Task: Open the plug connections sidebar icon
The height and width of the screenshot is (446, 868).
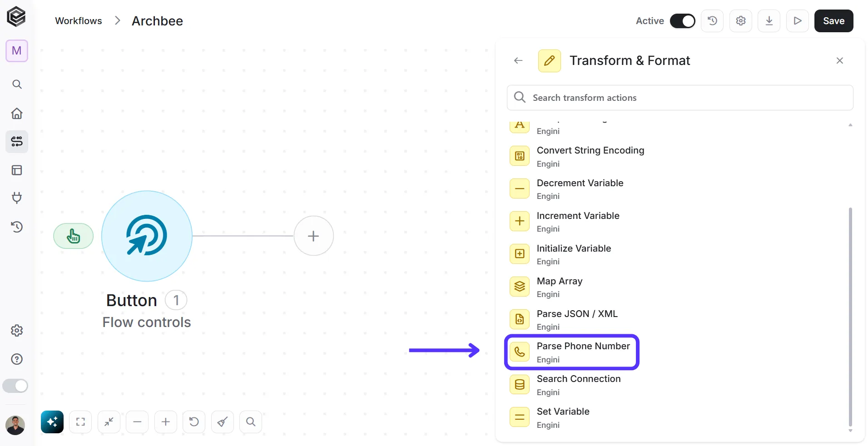Action: pos(17,198)
